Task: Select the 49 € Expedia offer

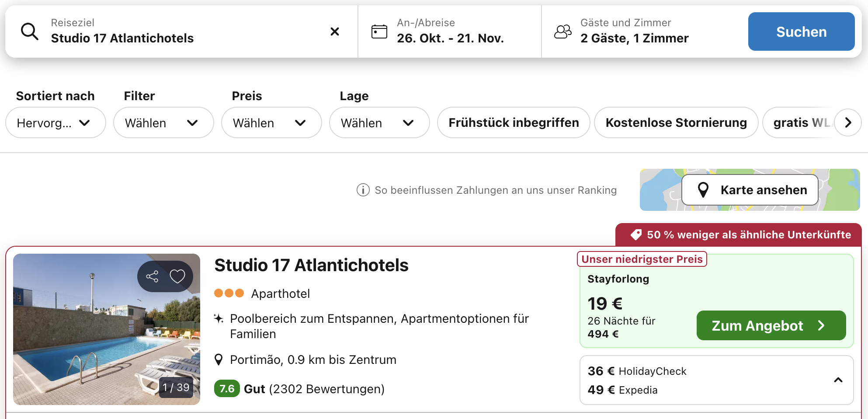Action: (622, 390)
